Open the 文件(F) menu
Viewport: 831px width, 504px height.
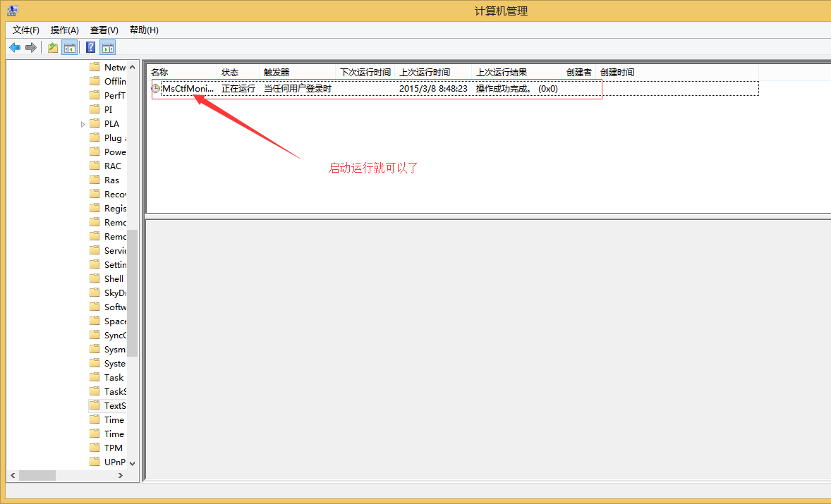point(25,30)
